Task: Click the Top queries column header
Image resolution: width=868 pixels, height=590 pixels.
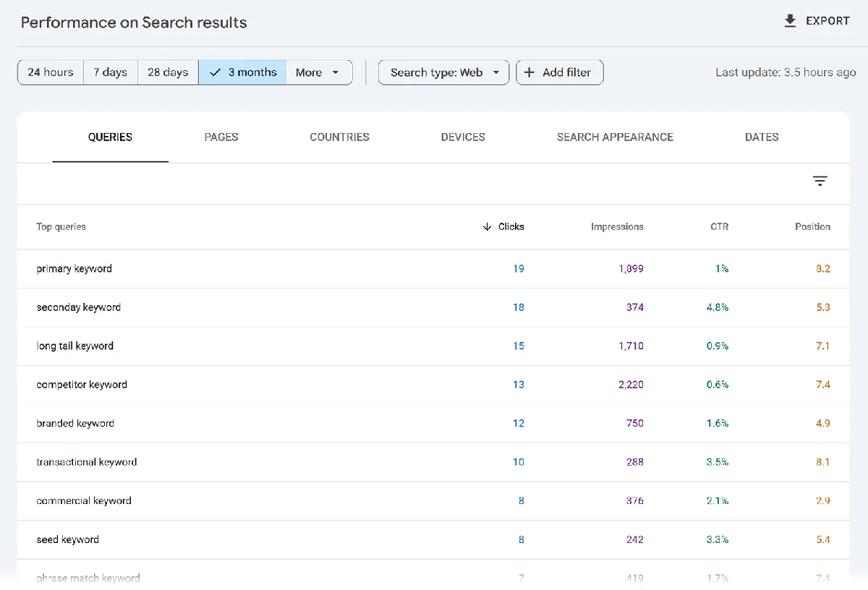Action: [x=61, y=227]
